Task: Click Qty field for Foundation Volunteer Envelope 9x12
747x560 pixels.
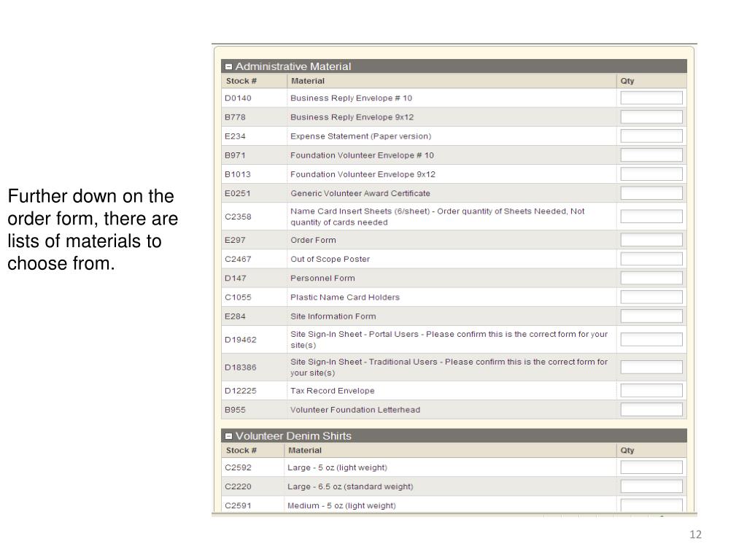Action: [x=651, y=174]
